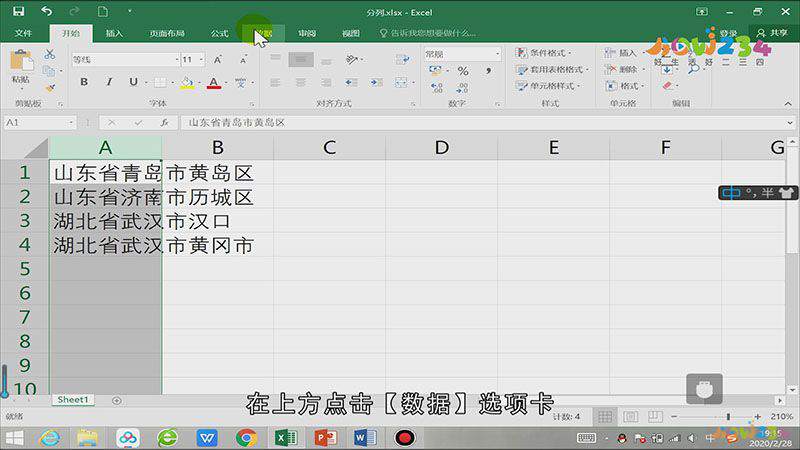Screen dimensions: 800x450
Task: Undo the last action
Action: pyautogui.click(x=46, y=11)
